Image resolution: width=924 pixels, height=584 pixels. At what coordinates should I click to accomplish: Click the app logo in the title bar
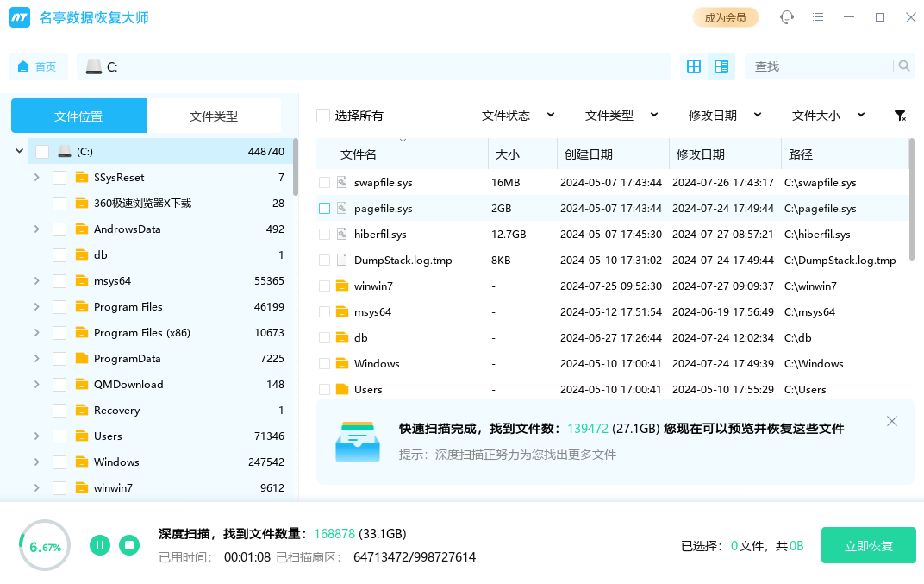20,16
